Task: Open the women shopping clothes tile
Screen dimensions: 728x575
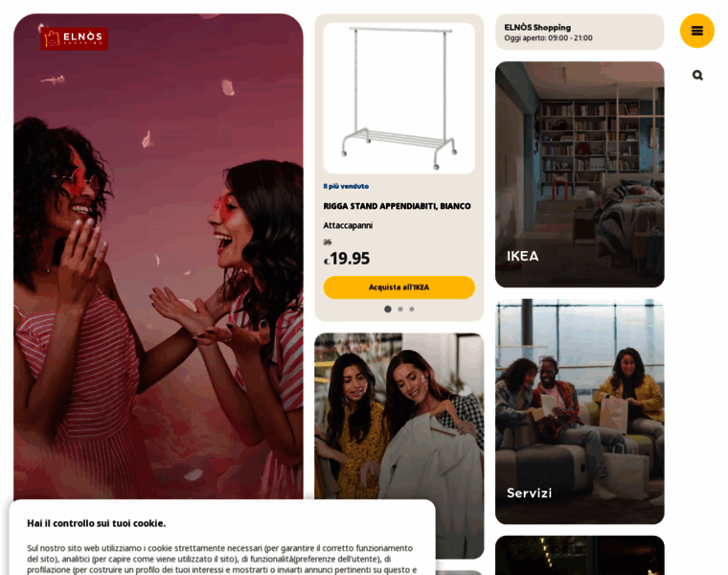Action: coord(398,416)
